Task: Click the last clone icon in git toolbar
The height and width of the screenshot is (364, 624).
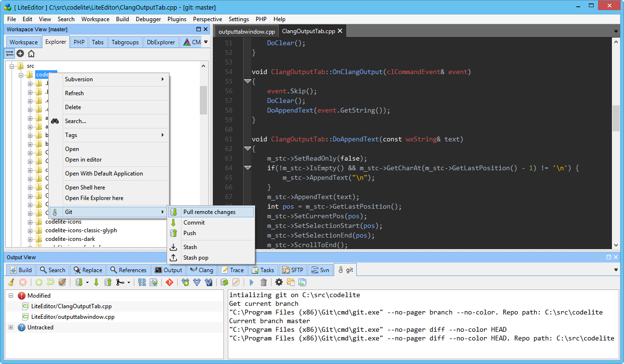Action: [302, 282]
